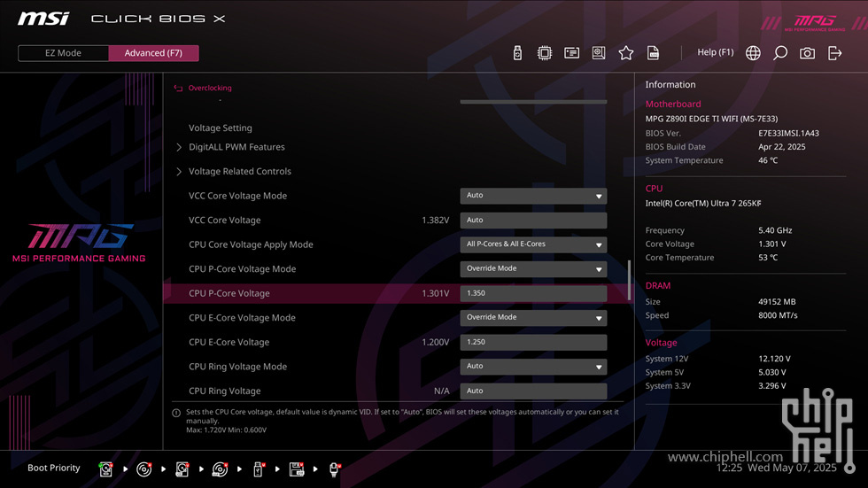Select the floppy disk boot priority icon
This screenshot has width=868, height=488.
point(296,469)
